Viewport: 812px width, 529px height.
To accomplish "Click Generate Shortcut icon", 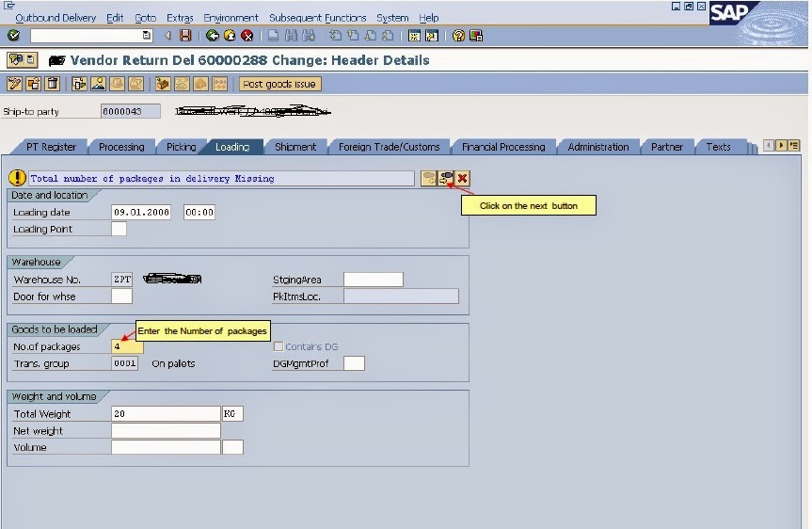I will click(432, 36).
